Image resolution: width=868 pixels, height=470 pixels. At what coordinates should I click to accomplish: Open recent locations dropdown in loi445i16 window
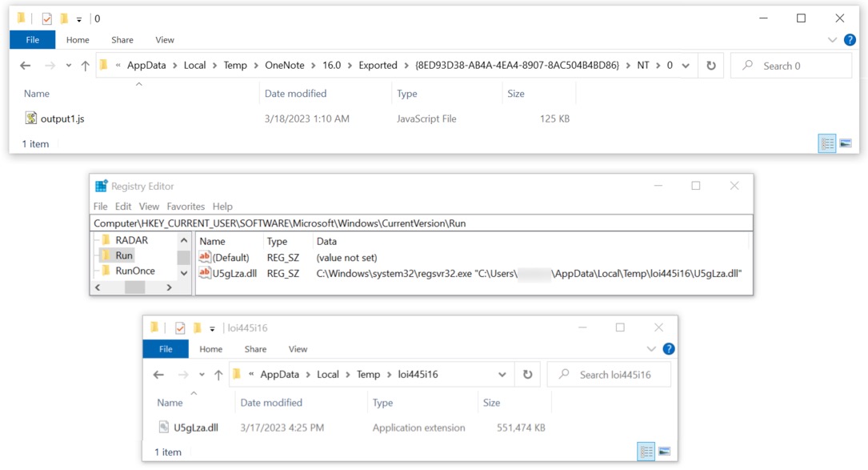click(x=202, y=375)
